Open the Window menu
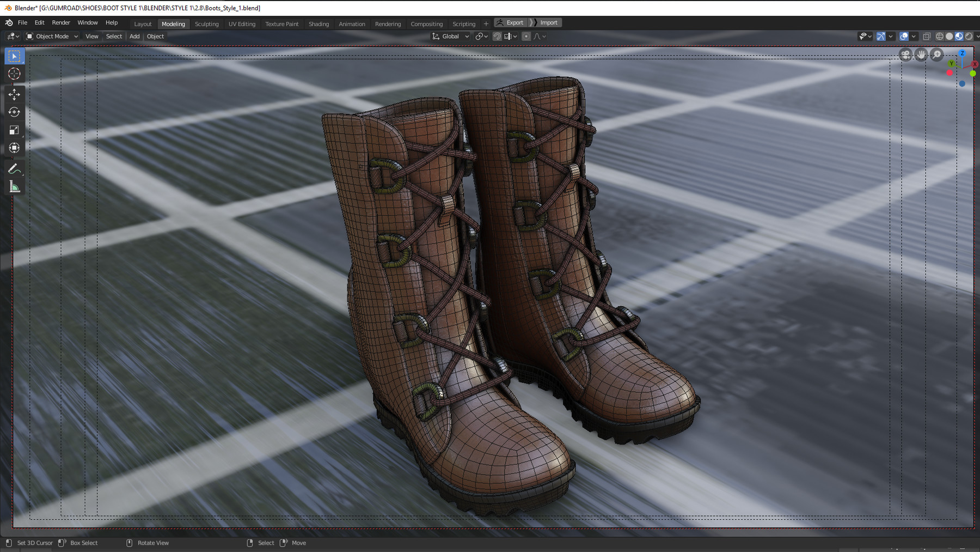The height and width of the screenshot is (552, 980). 88,23
